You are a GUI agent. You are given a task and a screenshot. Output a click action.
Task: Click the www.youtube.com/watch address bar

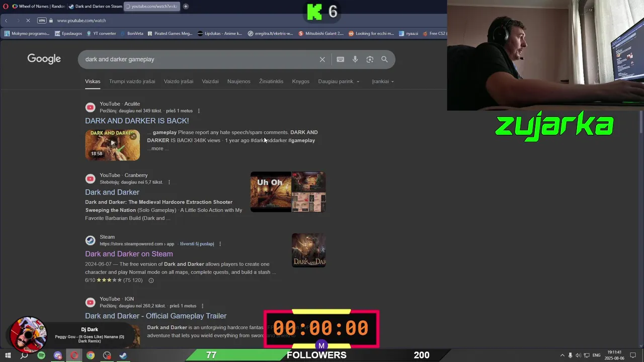point(82,21)
